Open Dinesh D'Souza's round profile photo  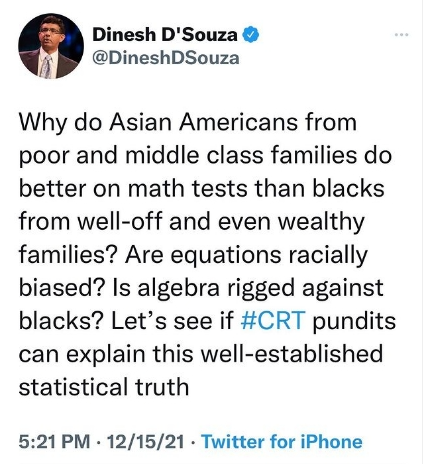pyautogui.click(x=51, y=46)
